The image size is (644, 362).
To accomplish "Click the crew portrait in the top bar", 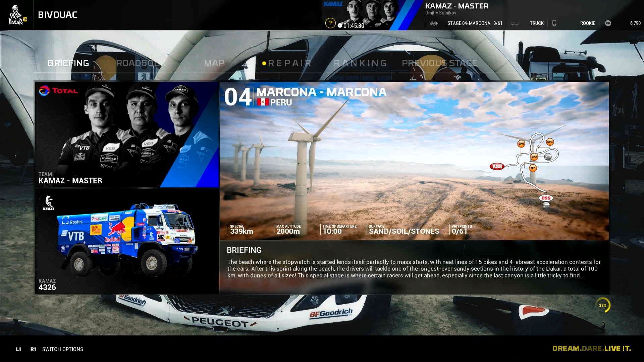I will pyautogui.click(x=372, y=14).
